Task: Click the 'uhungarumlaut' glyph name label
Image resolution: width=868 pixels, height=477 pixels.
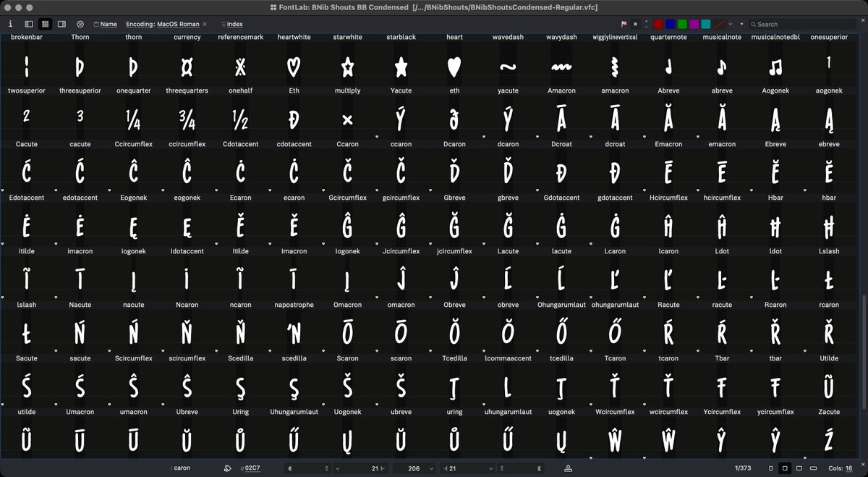Action: click(508, 412)
